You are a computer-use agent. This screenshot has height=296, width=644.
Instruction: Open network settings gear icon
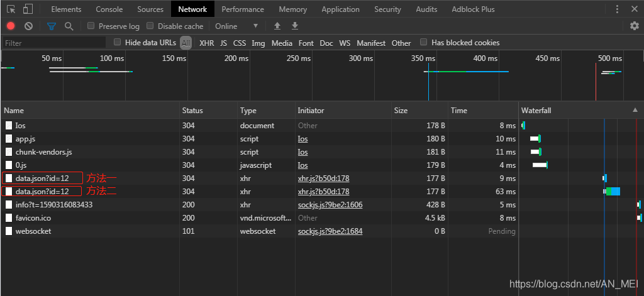pyautogui.click(x=635, y=26)
